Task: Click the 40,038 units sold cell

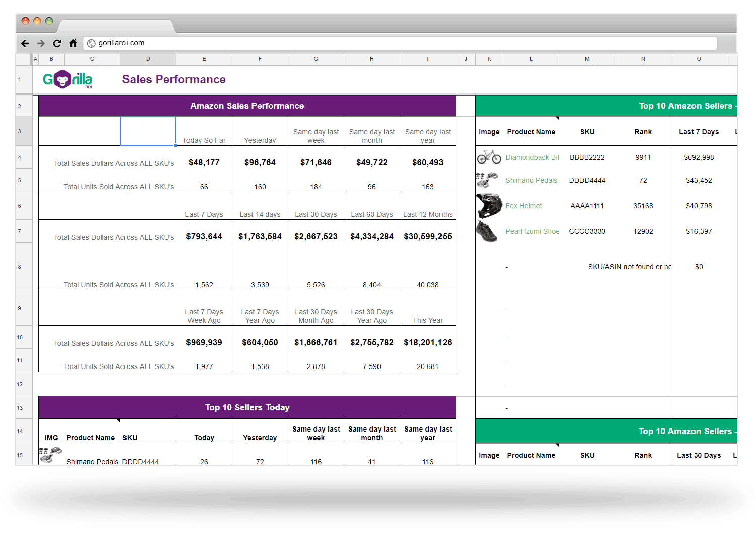Action: [428, 285]
